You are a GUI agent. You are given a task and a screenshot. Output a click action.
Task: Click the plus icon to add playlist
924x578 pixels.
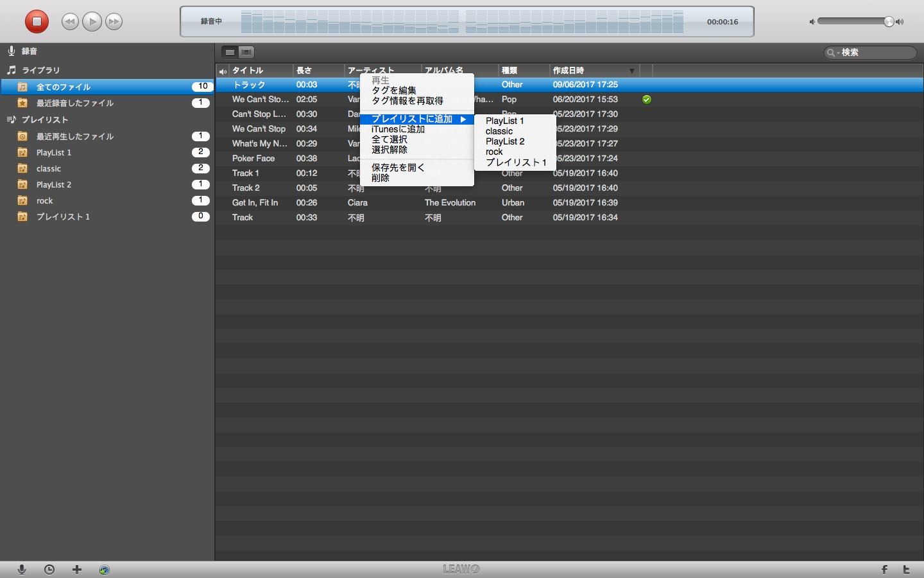point(77,570)
